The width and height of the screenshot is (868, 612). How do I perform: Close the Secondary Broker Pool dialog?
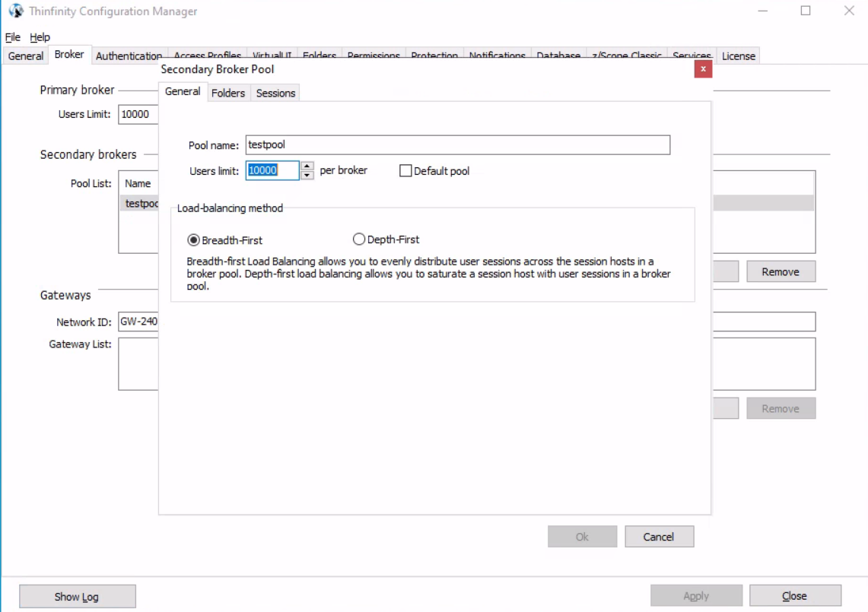(x=703, y=69)
